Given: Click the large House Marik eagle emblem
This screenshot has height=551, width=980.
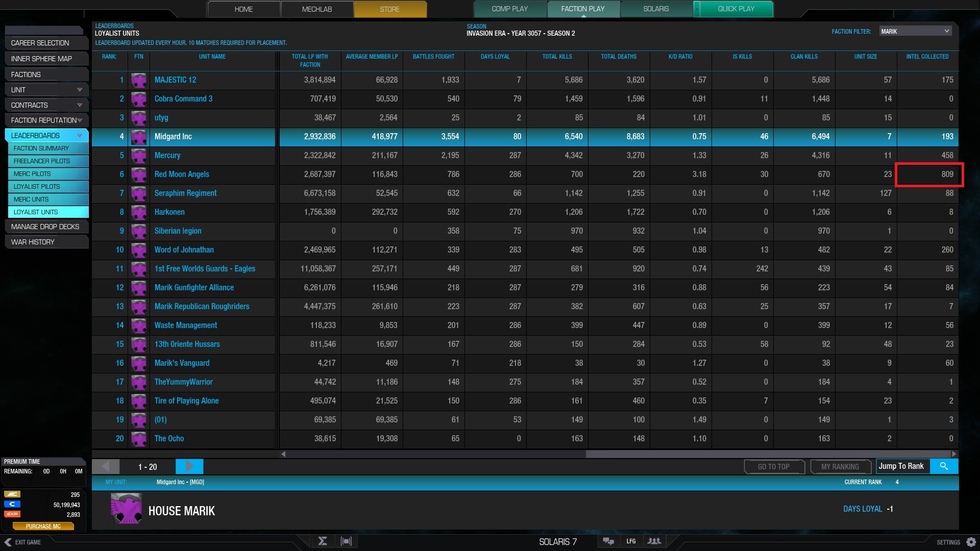Looking at the screenshot, I should [126, 509].
